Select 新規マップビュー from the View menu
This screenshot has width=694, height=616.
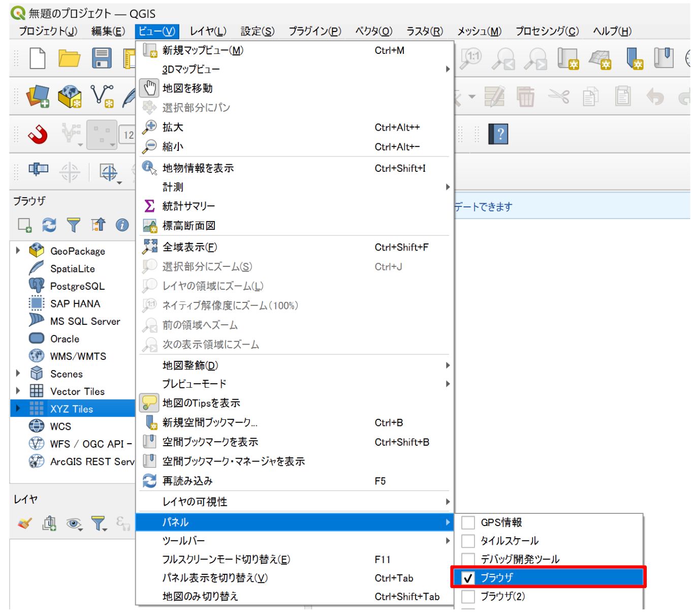click(x=295, y=50)
